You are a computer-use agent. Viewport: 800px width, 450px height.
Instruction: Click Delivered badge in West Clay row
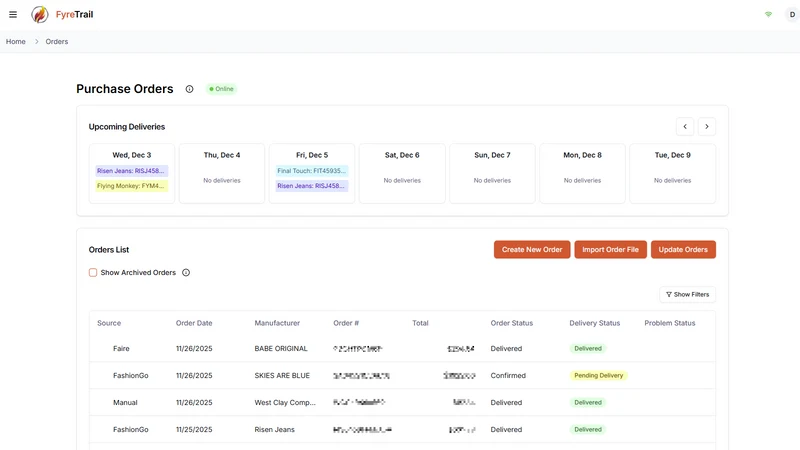coord(588,403)
